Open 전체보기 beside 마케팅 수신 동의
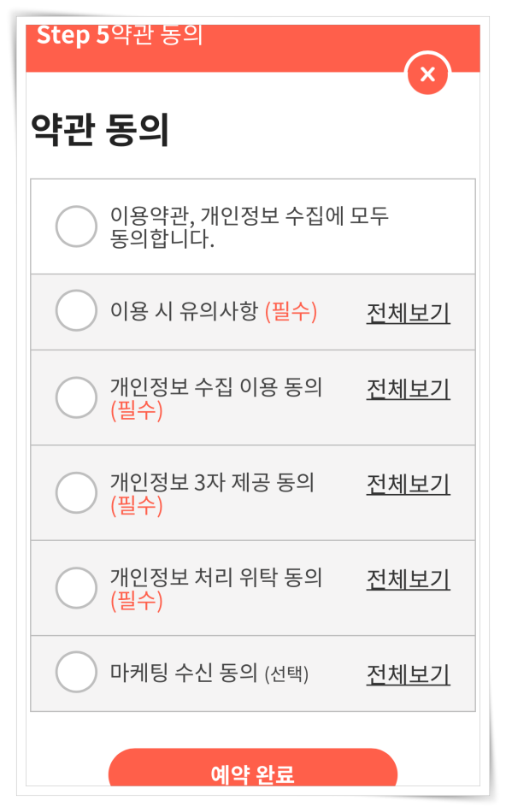This screenshot has width=506, height=812. tap(408, 674)
